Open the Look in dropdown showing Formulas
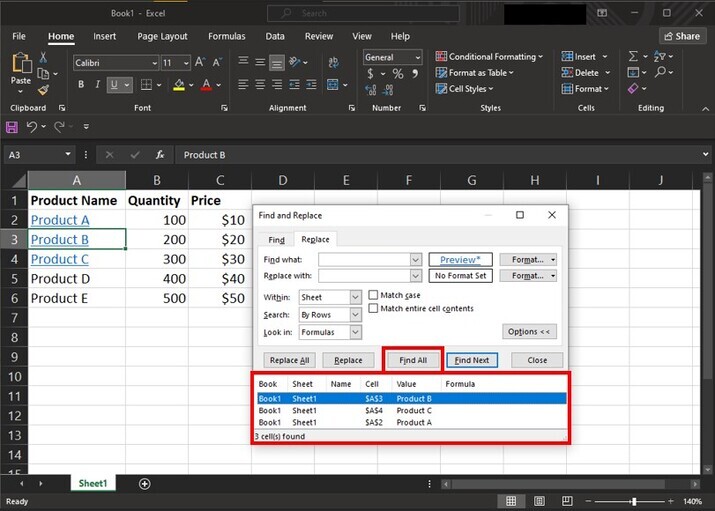Screen dimensions: 715x511 pyautogui.click(x=356, y=332)
